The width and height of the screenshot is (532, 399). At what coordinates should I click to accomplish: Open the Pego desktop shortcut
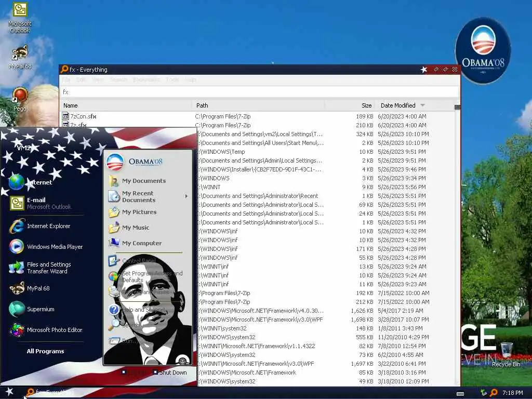[x=20, y=99]
